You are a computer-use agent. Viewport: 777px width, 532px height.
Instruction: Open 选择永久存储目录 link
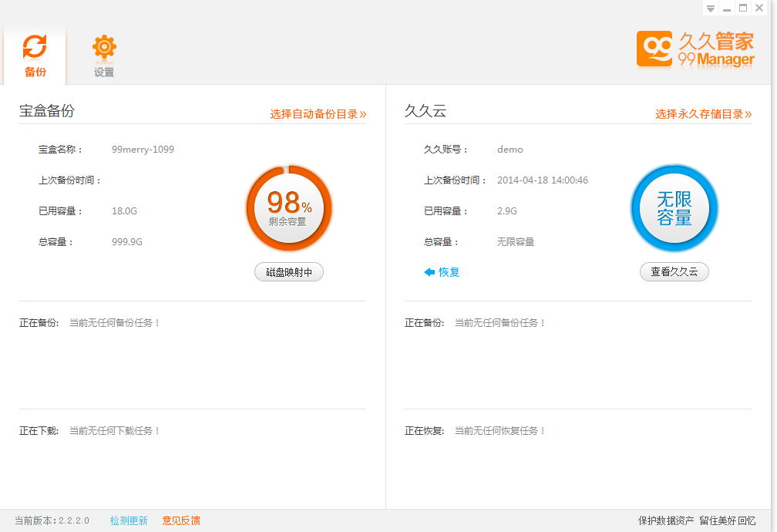point(704,114)
